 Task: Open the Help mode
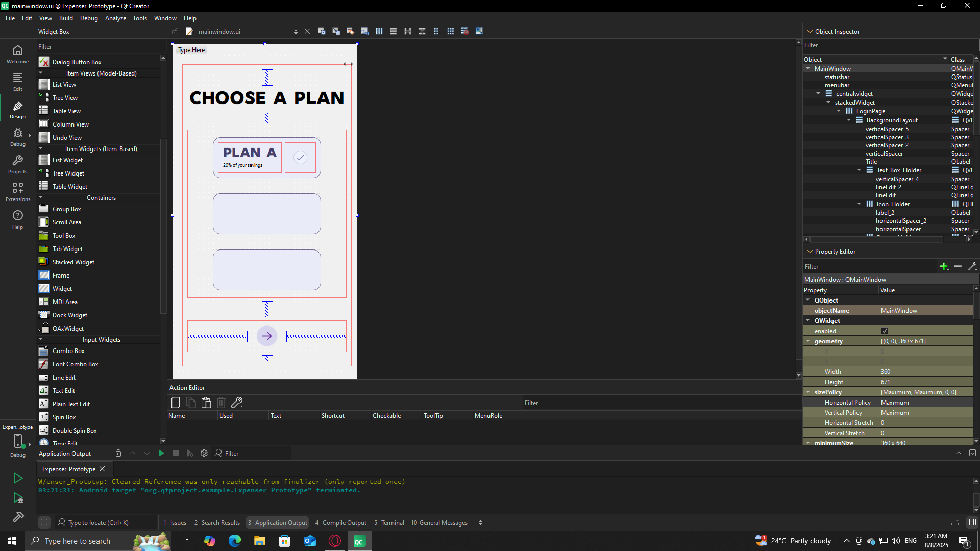[17, 220]
